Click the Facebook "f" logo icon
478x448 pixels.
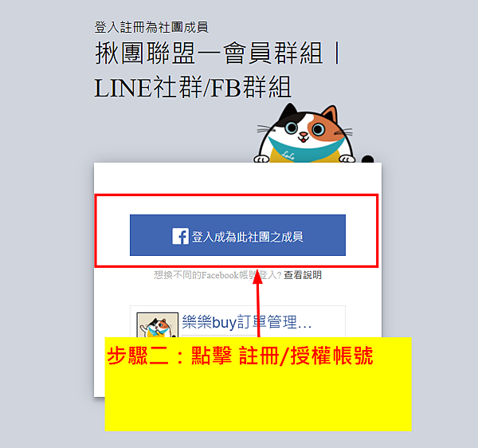181,236
